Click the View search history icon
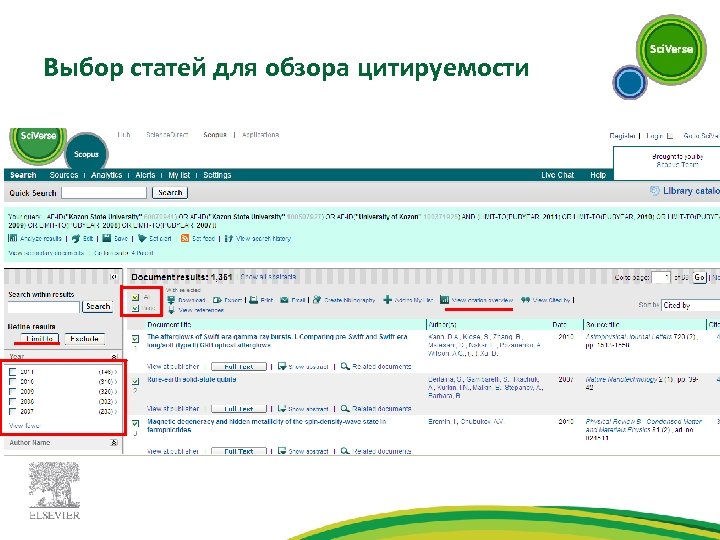Image resolution: width=720 pixels, height=540 pixels. coord(229,238)
